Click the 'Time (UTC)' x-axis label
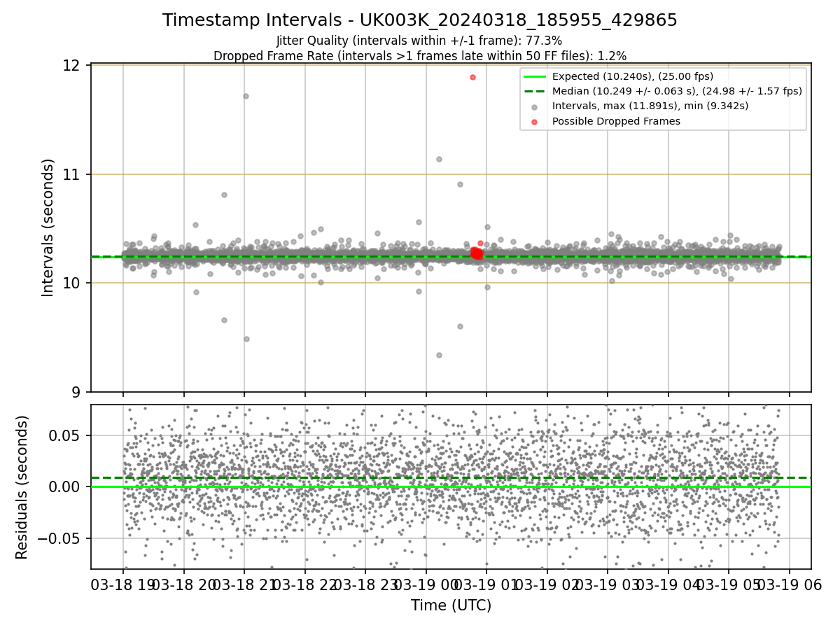840x630 pixels. [x=451, y=605]
